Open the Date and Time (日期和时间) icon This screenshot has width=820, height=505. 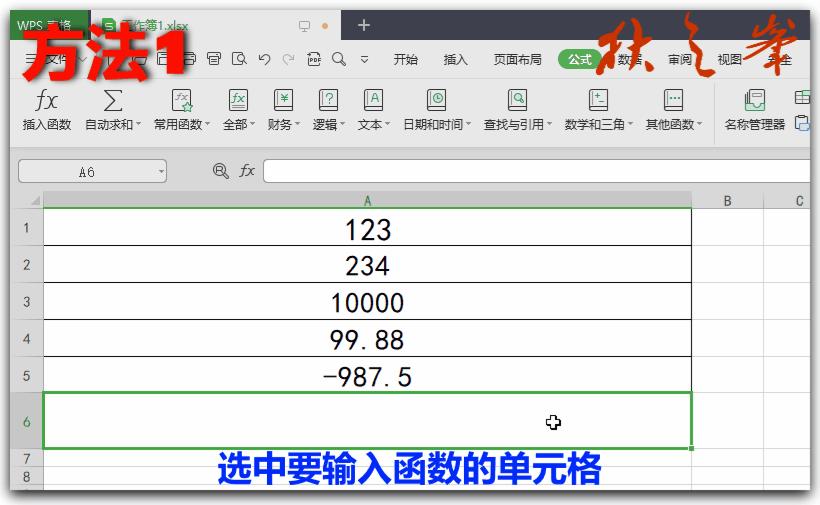436,100
